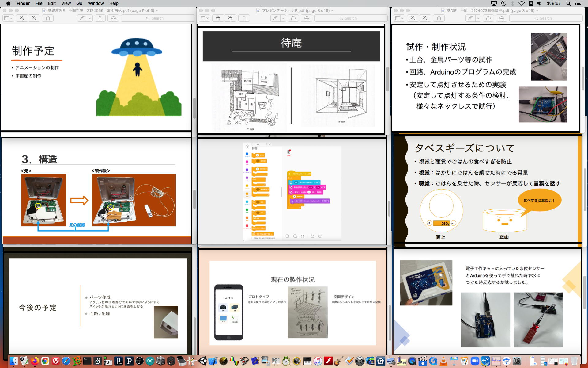Click the Go menu item
Image resolution: width=588 pixels, height=368 pixels.
[x=79, y=3]
